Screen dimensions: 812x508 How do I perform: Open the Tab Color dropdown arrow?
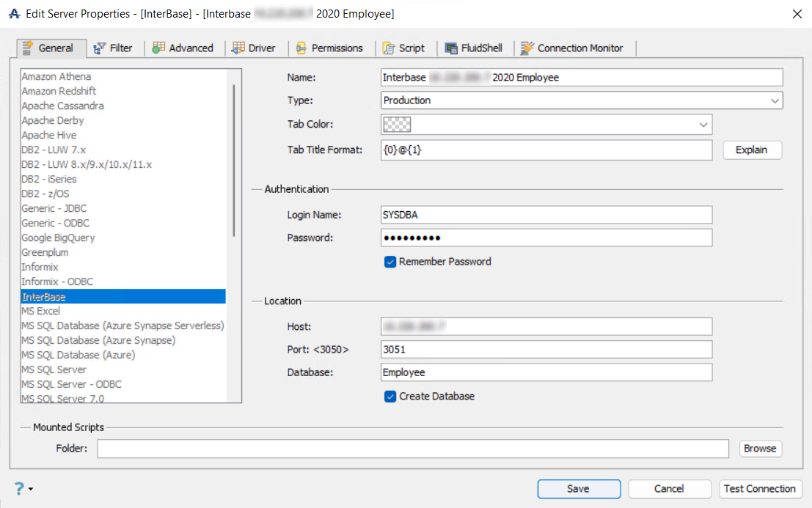(703, 125)
